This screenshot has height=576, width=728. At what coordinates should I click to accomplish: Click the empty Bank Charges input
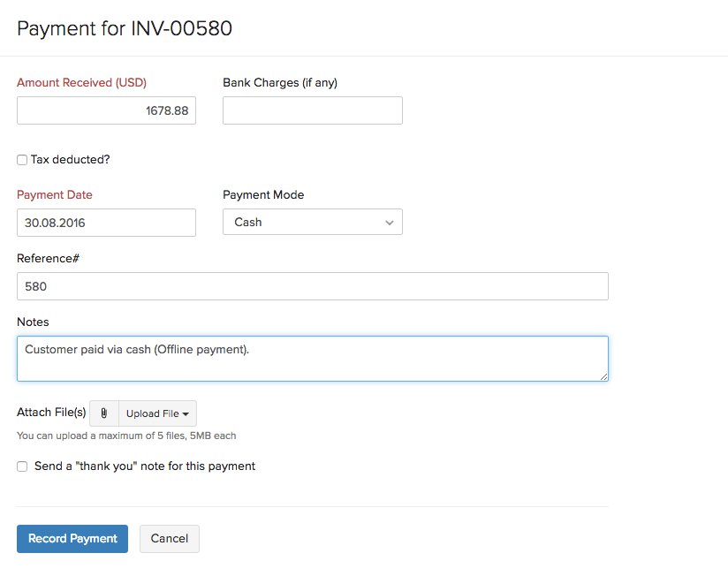(312, 111)
